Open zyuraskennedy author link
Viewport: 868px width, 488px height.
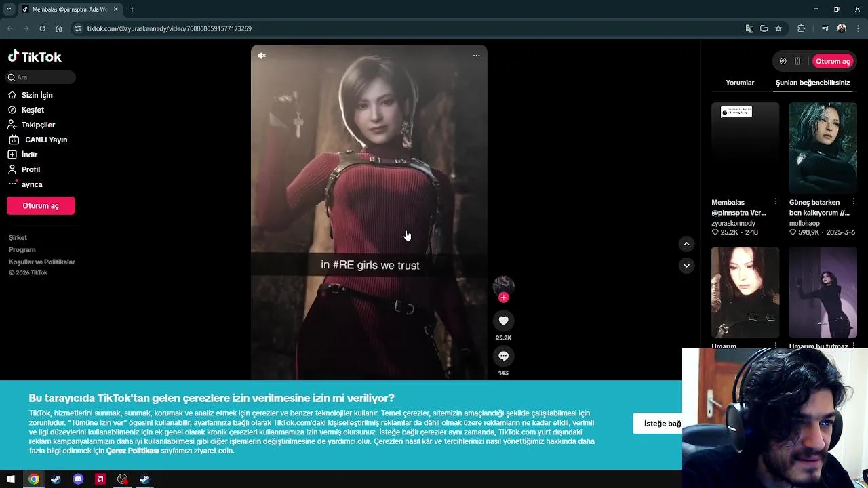(x=733, y=223)
